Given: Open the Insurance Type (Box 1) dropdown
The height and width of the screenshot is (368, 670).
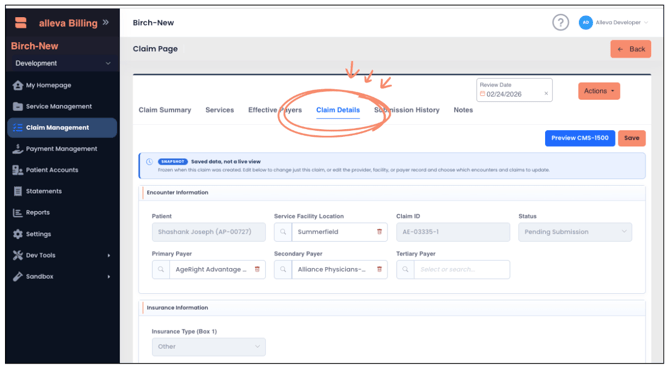Looking at the screenshot, I should click(x=209, y=347).
